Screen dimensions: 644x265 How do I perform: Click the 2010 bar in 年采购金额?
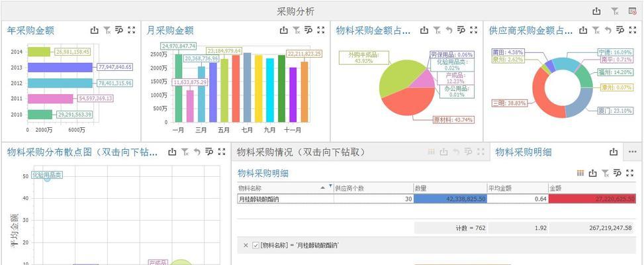tap(40, 115)
